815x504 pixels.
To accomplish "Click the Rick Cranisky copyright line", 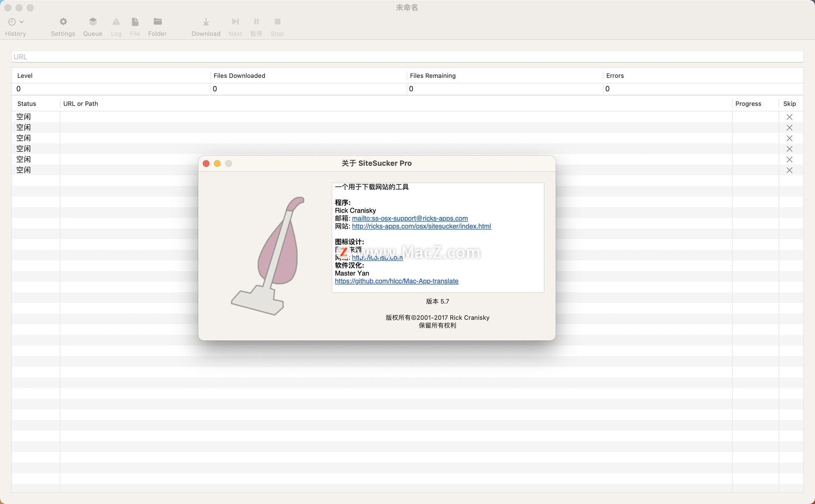I will click(x=437, y=318).
